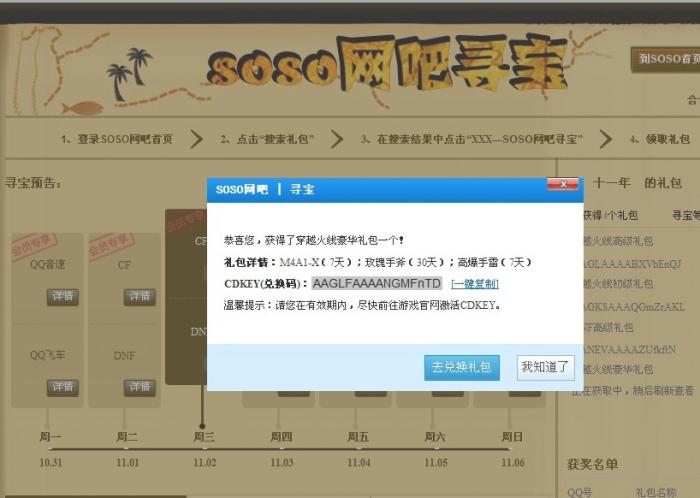Viewport: 700px width, 498px height.
Task: Select the 周三 11.02 timeline marker
Action: coord(204,449)
